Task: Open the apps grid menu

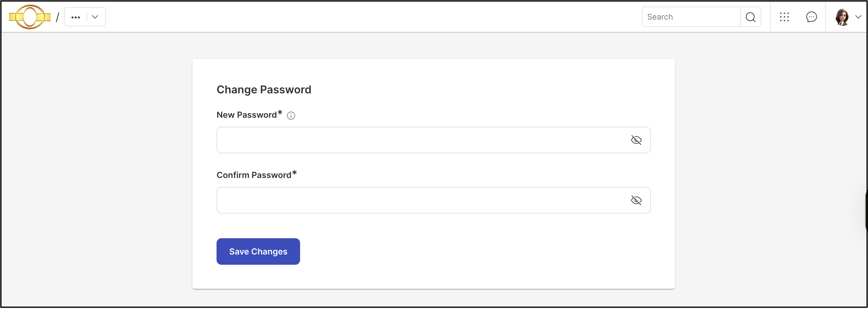Action: pyautogui.click(x=784, y=17)
